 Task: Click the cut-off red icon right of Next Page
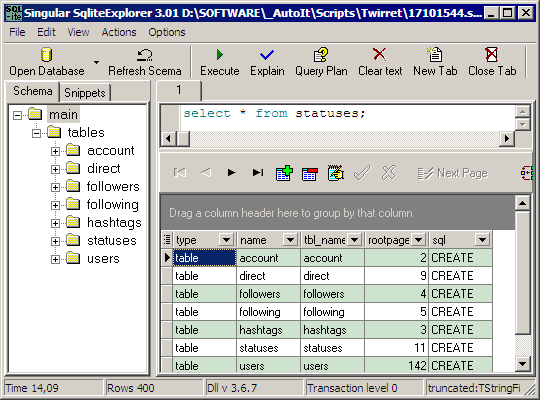[x=527, y=173]
